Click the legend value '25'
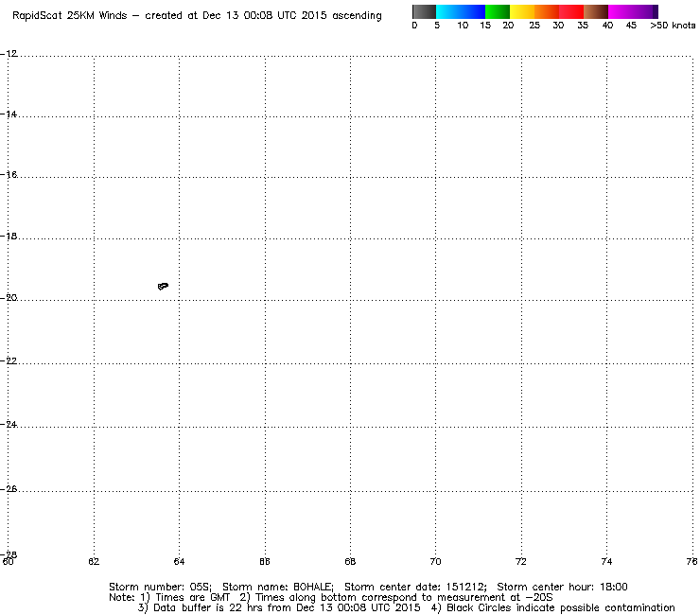The image size is (700, 615). tap(534, 26)
